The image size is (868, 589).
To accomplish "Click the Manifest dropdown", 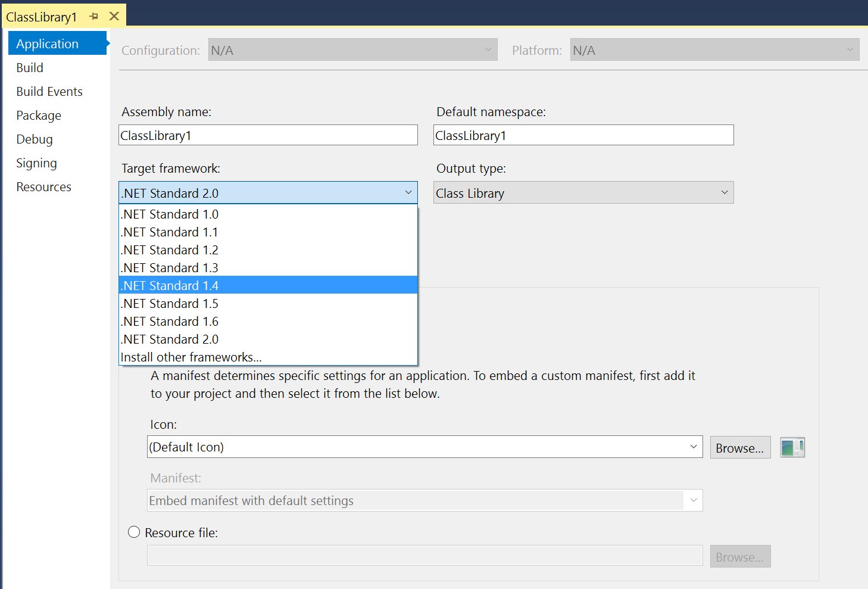I will click(x=424, y=500).
